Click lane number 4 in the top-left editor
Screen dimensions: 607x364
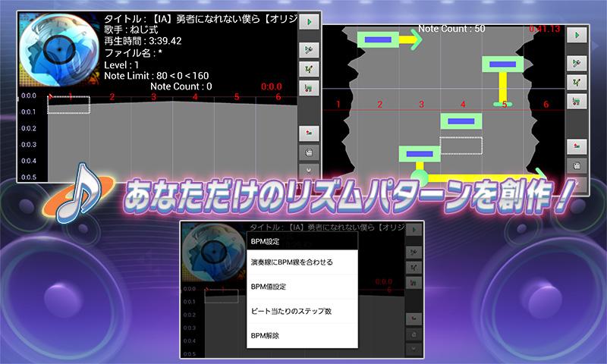(195, 97)
